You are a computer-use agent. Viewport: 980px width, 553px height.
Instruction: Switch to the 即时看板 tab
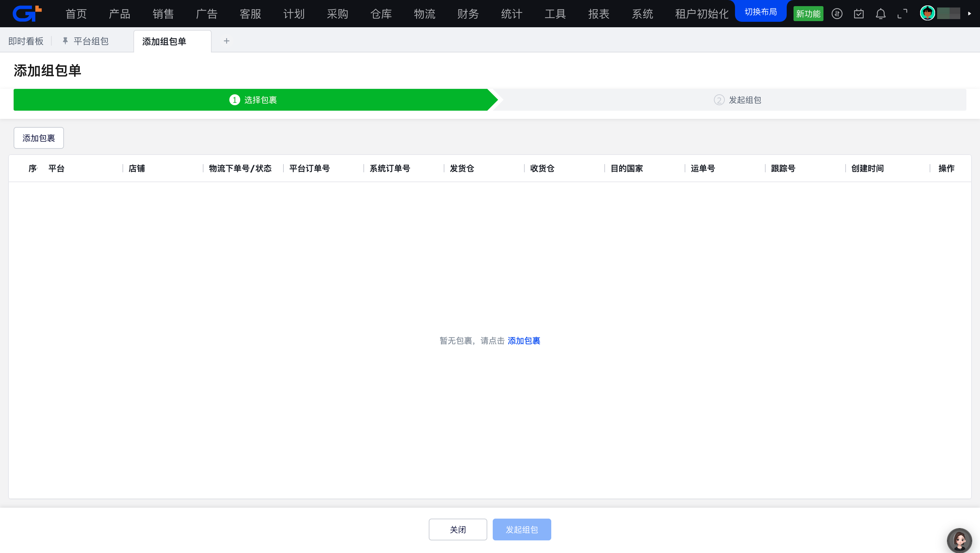coord(26,41)
